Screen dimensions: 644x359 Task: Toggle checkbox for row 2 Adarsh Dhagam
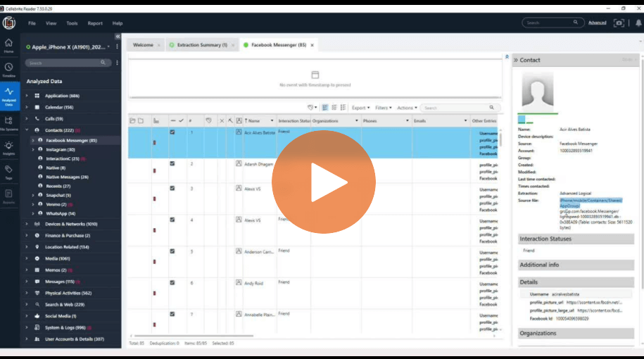point(172,163)
